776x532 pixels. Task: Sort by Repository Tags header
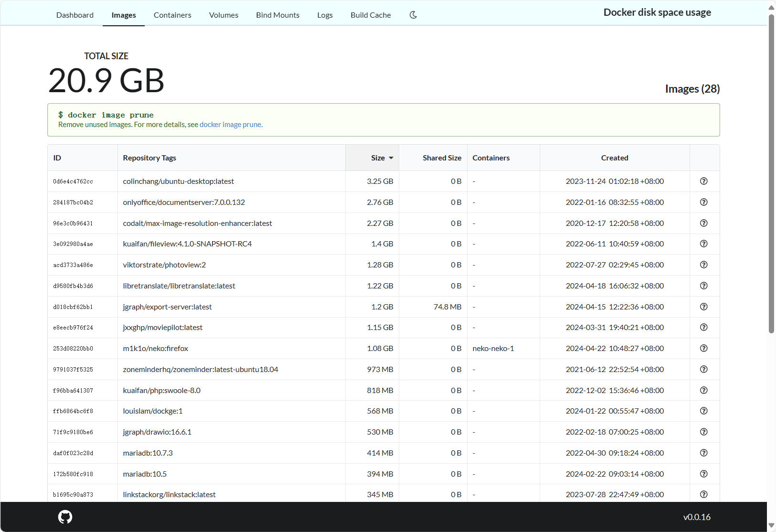click(x=149, y=158)
